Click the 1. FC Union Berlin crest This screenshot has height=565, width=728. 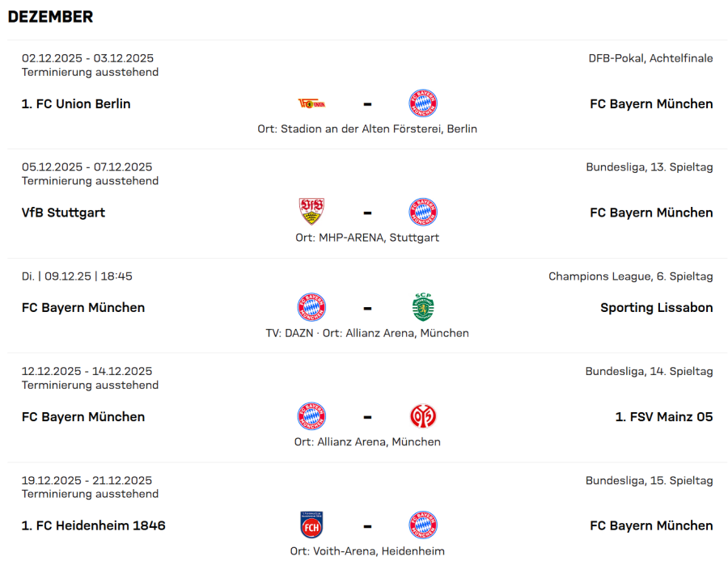point(311,103)
